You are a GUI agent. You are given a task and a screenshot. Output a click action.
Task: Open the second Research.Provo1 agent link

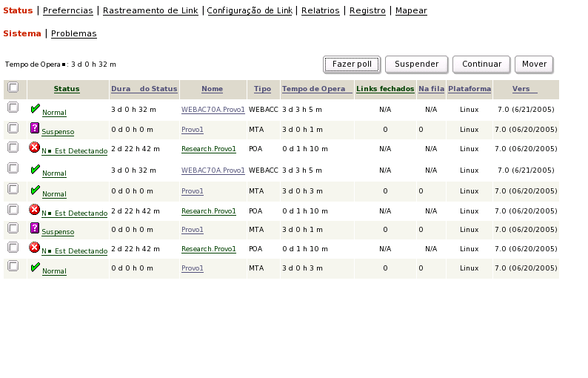coord(209,211)
